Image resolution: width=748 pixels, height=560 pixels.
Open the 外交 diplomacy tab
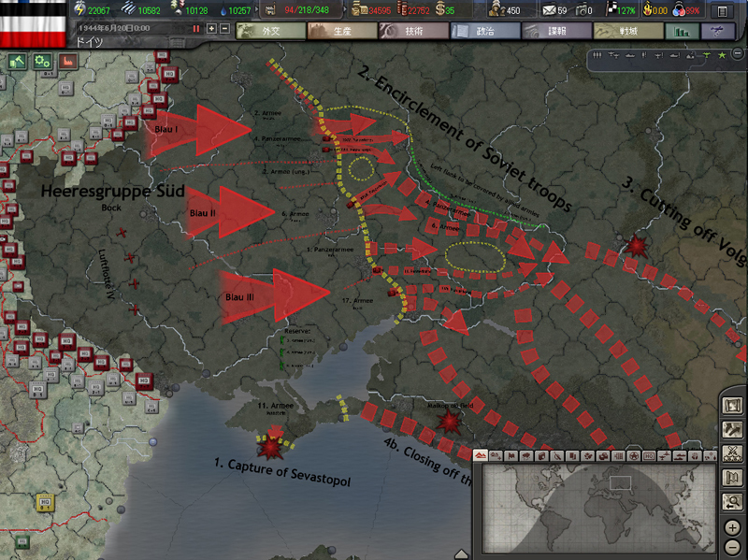[271, 31]
